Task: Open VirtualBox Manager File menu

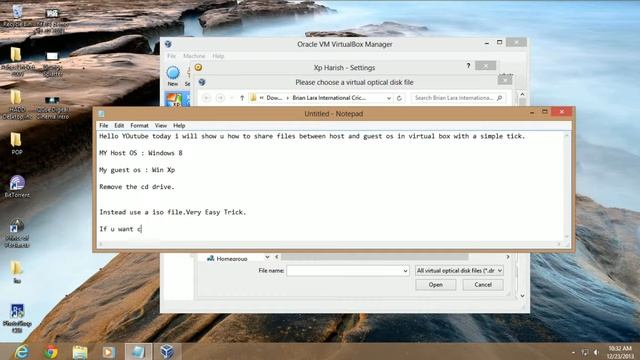Action: pos(171,56)
